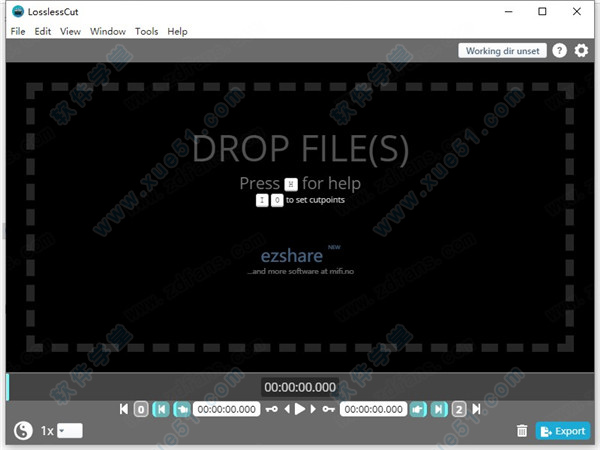Image resolution: width=600 pixels, height=450 pixels.
Task: Click the O key hint
Action: click(277, 200)
